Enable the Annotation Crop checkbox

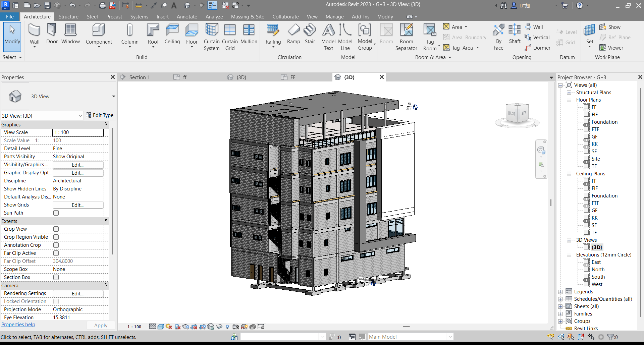click(x=56, y=245)
